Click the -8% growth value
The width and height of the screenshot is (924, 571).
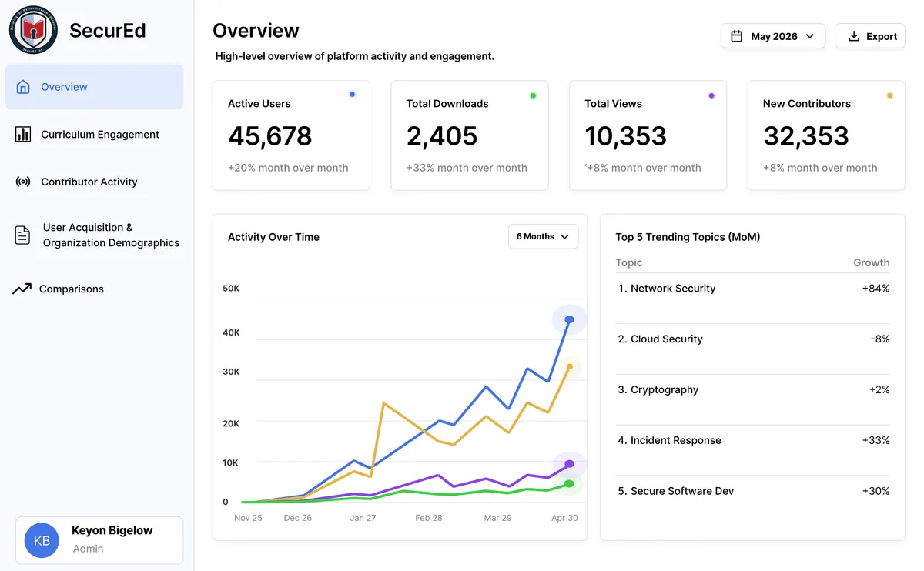pyautogui.click(x=880, y=339)
